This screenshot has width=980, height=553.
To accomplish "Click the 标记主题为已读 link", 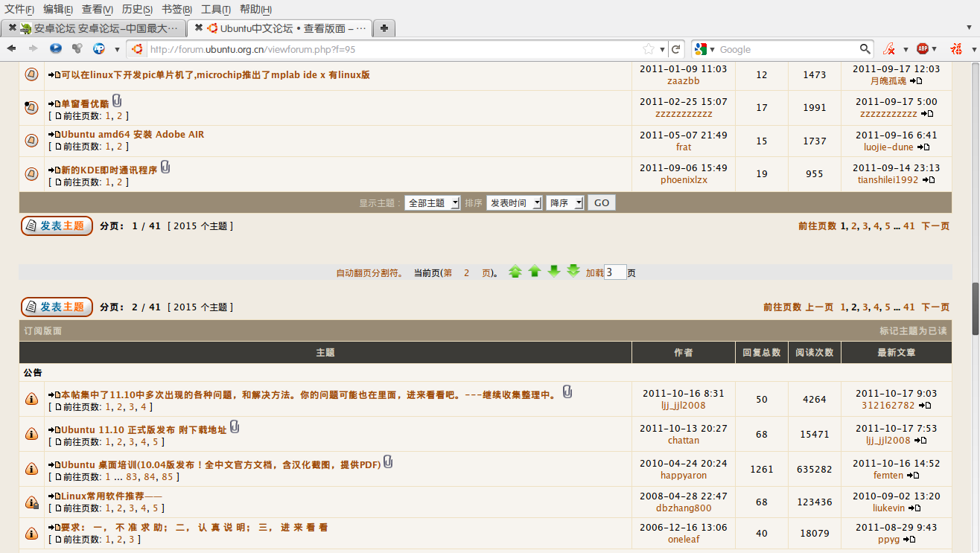I will [x=913, y=331].
